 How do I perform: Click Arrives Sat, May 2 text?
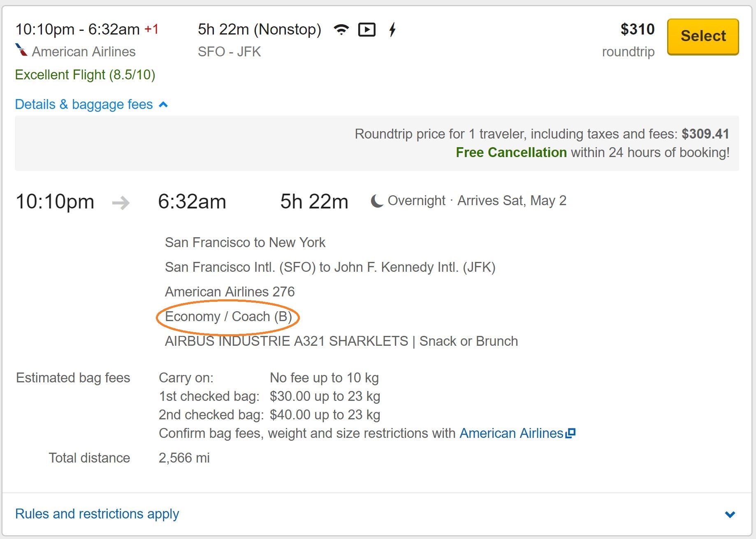(x=512, y=201)
